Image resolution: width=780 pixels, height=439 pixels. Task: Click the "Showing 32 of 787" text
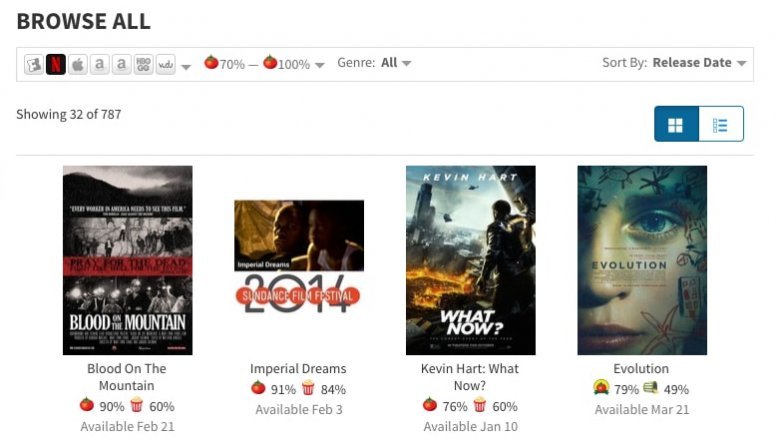(x=69, y=114)
